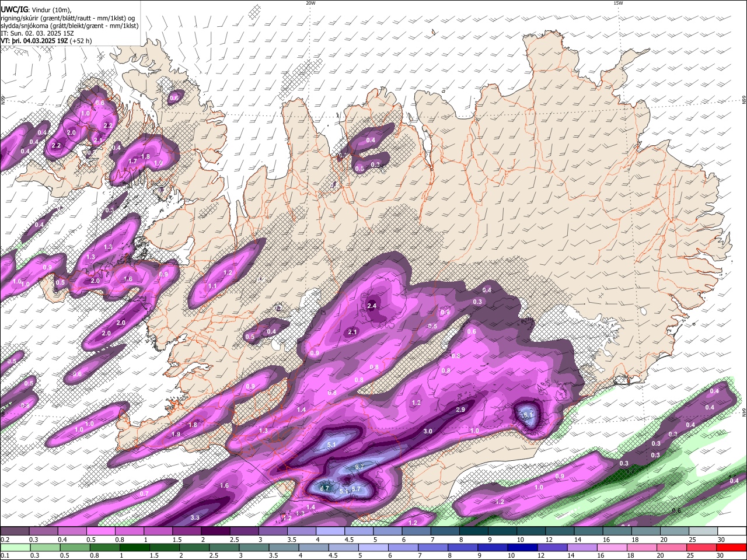Click the white 30 swatch in upper legend
The width and height of the screenshot is (747, 560).
point(732,531)
